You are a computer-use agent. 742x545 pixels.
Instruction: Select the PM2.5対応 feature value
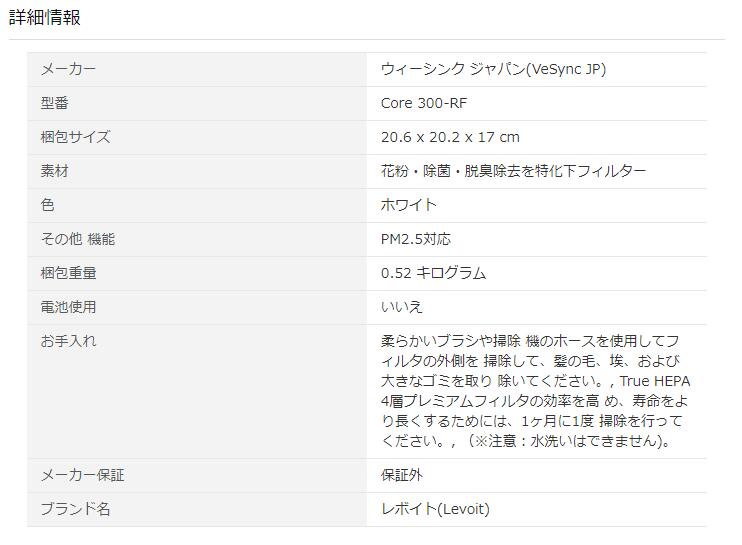pyautogui.click(x=416, y=239)
